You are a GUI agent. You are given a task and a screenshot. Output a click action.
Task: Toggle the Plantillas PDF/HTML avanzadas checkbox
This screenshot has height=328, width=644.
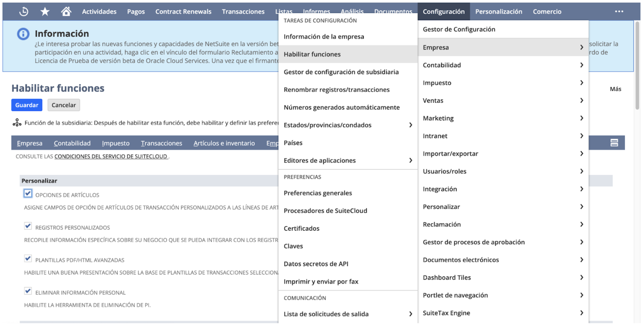coord(28,258)
